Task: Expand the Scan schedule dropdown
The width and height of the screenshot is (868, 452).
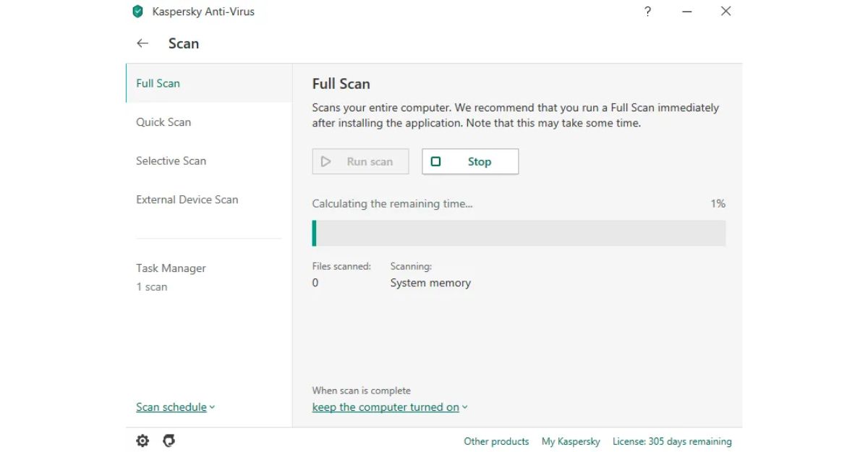Action: click(176, 407)
